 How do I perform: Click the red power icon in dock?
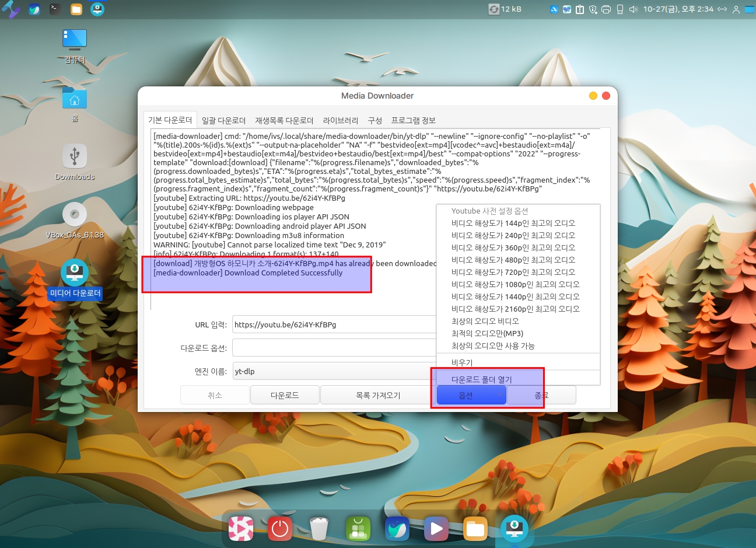coord(280,529)
